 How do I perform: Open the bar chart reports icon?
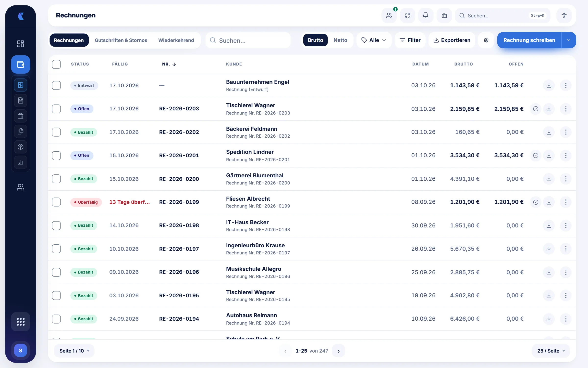tap(21, 162)
